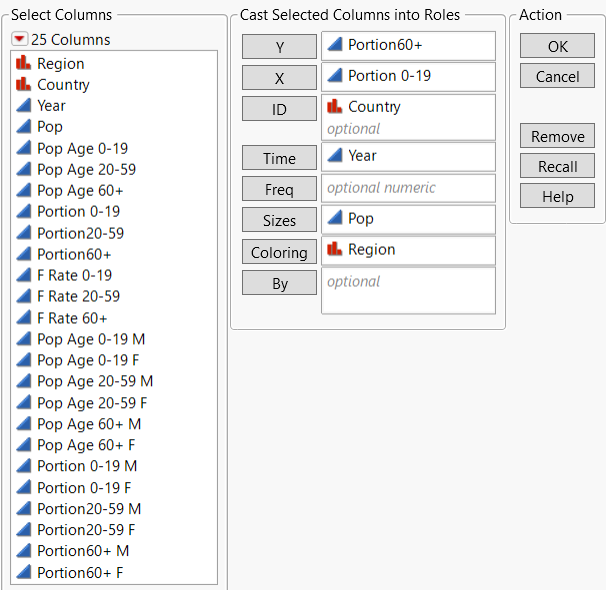Open the 25 Columns red triangle menu
The width and height of the screenshot is (606, 590).
click(x=19, y=40)
